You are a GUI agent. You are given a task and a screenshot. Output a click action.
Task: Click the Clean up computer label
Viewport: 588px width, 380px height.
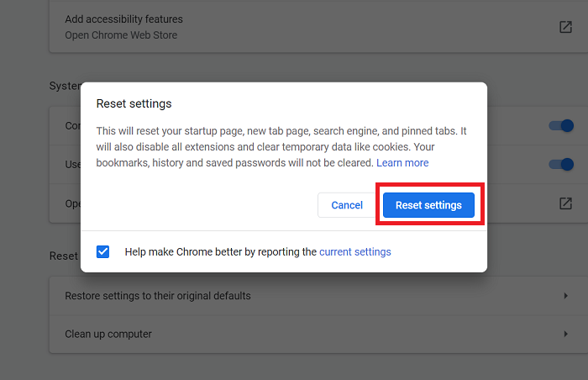[108, 334]
